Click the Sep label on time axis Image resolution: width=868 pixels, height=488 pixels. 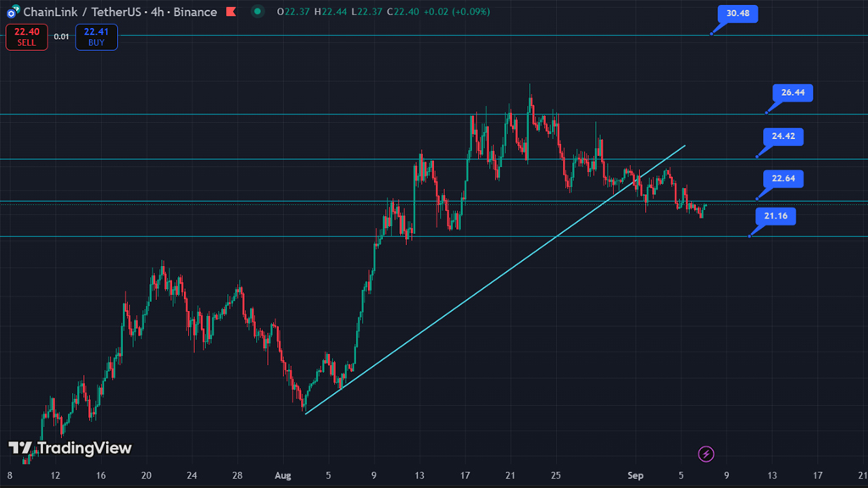[636, 475]
